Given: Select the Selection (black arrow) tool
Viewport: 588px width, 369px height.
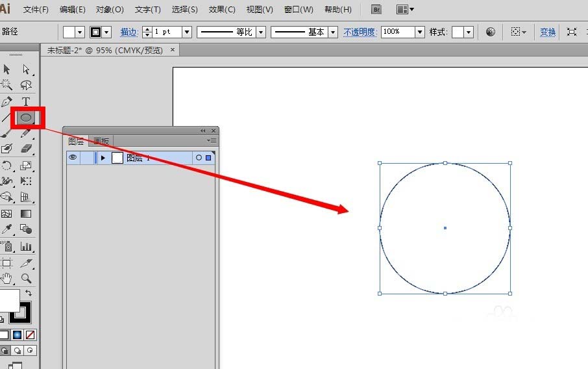Looking at the screenshot, I should point(6,70).
